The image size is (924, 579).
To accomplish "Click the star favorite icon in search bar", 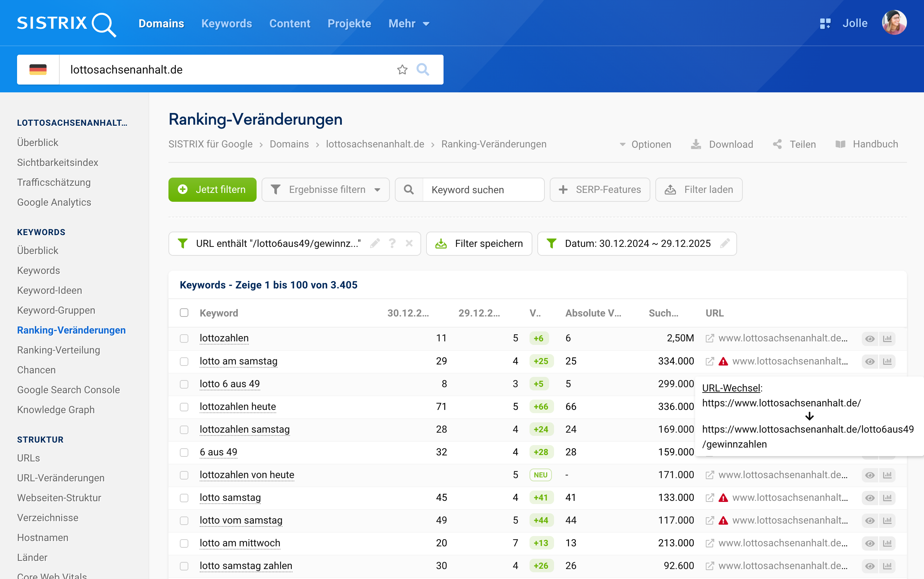I will point(402,70).
